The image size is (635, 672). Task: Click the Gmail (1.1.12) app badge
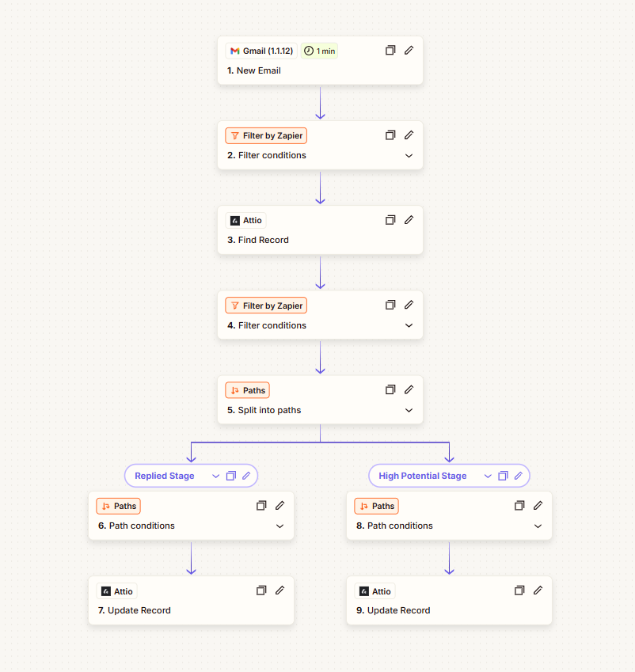261,51
